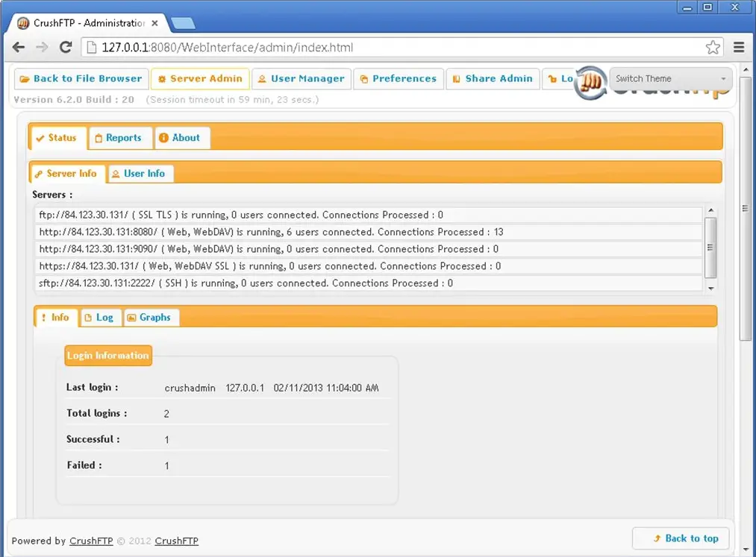
Task: Follow the CrushFTP link after 2012
Action: point(176,541)
